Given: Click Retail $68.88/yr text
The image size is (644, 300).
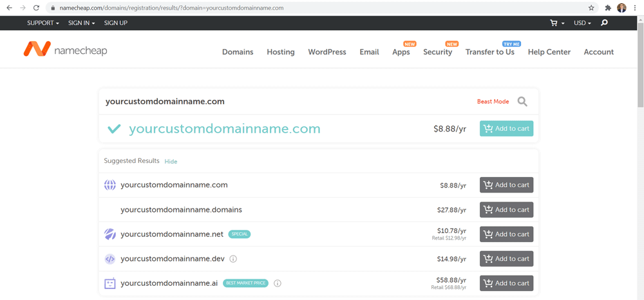Looking at the screenshot, I should 448,288.
